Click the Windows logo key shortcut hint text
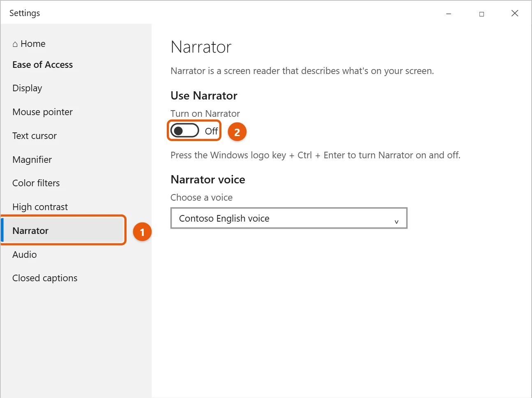 click(x=316, y=155)
